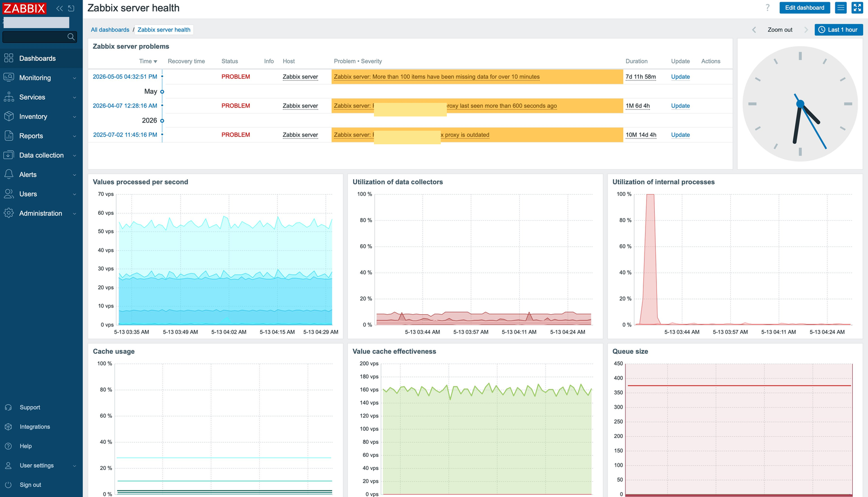This screenshot has height=497, width=868.
Task: Expand the Administration menu chevron
Action: point(74,214)
